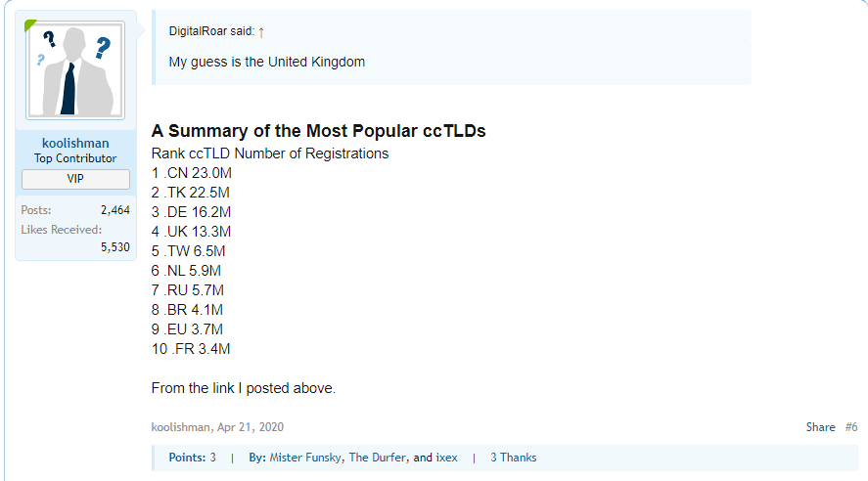868x481 pixels.
Task: Click koolishman author name below the post
Action: tap(180, 427)
